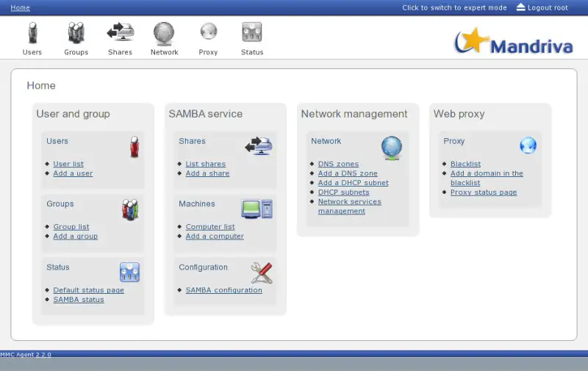
Task: Open the Users module icon in top navigation
Action: tap(32, 32)
